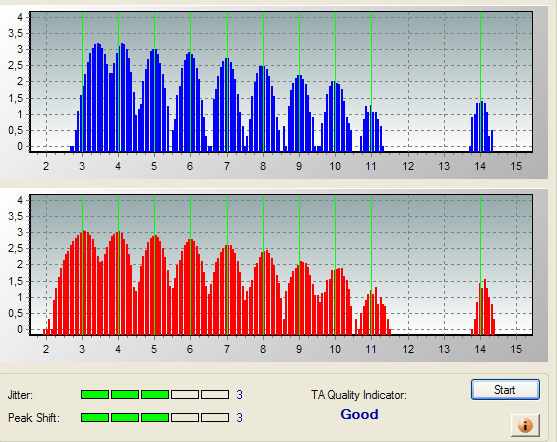Click the 'TA Quality Indicator:' label
Image resolution: width=557 pixels, height=442 pixels.
pyautogui.click(x=359, y=395)
